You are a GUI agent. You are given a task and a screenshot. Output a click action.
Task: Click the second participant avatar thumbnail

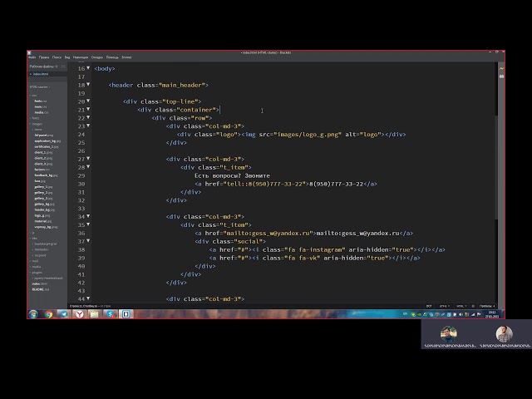point(505,334)
